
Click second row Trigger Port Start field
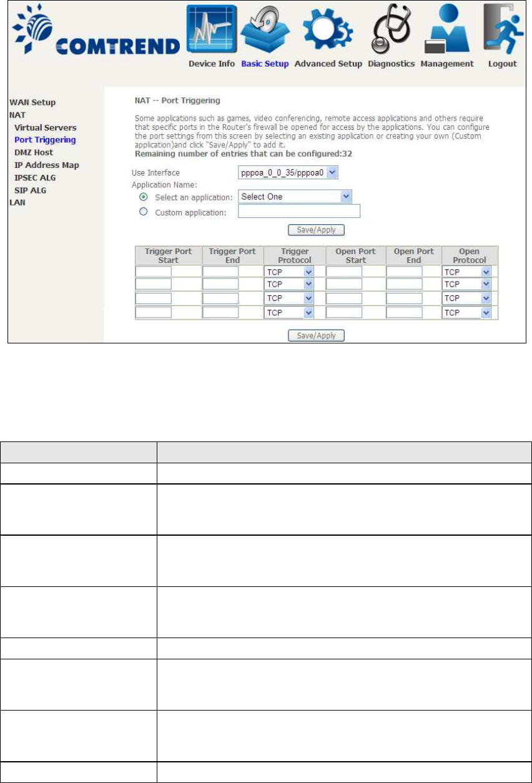pyautogui.click(x=154, y=284)
